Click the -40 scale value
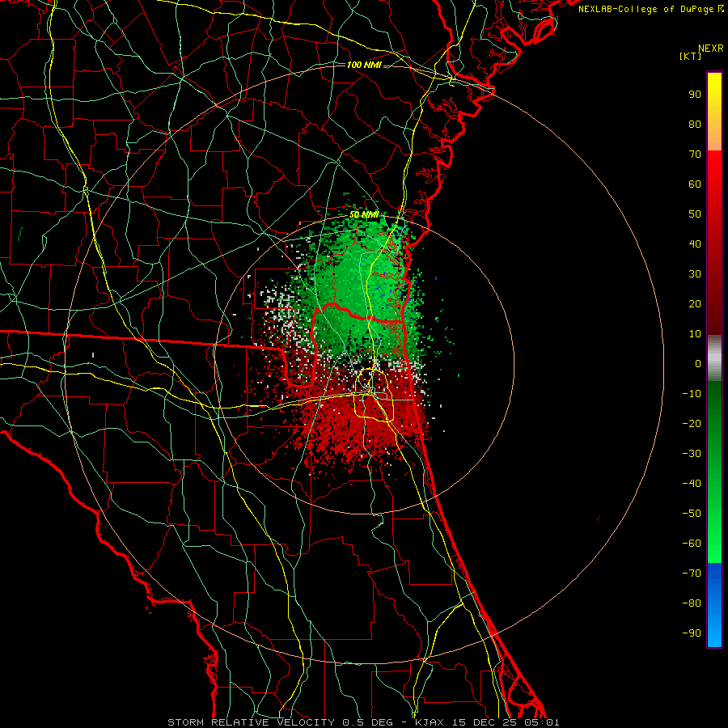Viewport: 728px width, 728px height. pos(692,484)
